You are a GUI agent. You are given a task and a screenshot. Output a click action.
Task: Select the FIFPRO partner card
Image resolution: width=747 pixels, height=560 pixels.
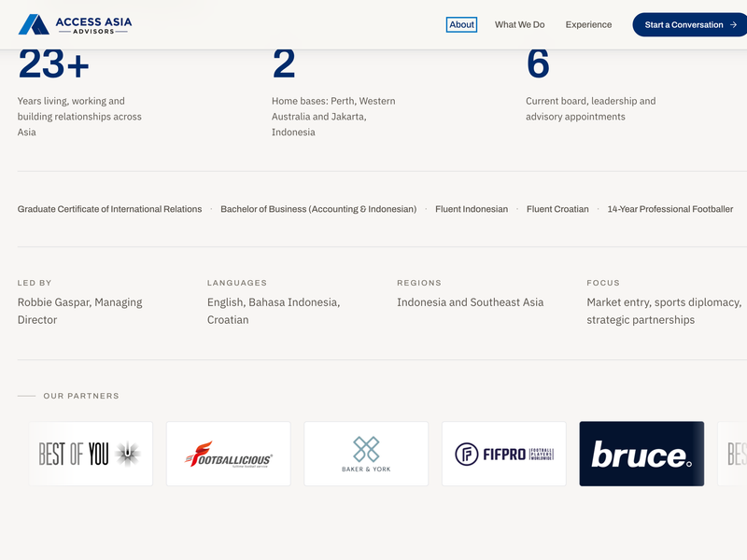tap(504, 454)
